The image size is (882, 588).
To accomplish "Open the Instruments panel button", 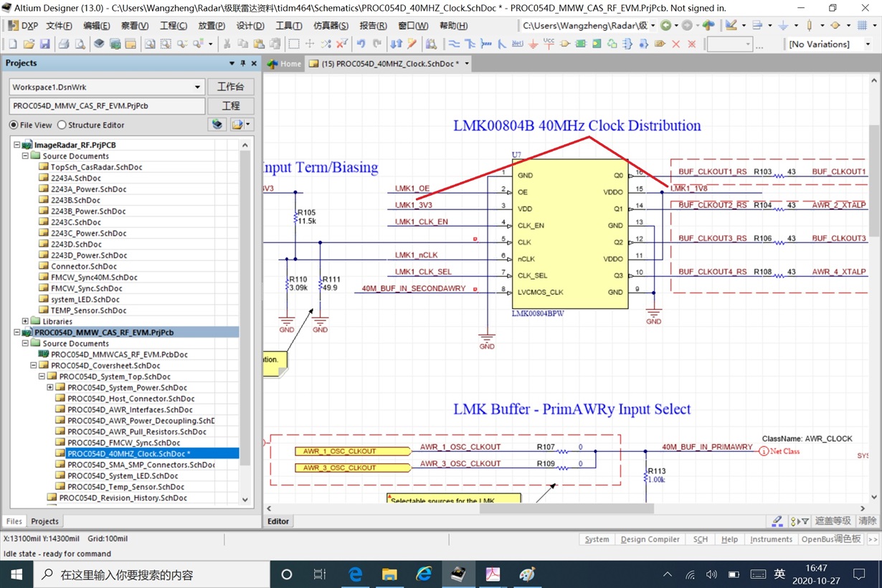I will click(x=771, y=539).
